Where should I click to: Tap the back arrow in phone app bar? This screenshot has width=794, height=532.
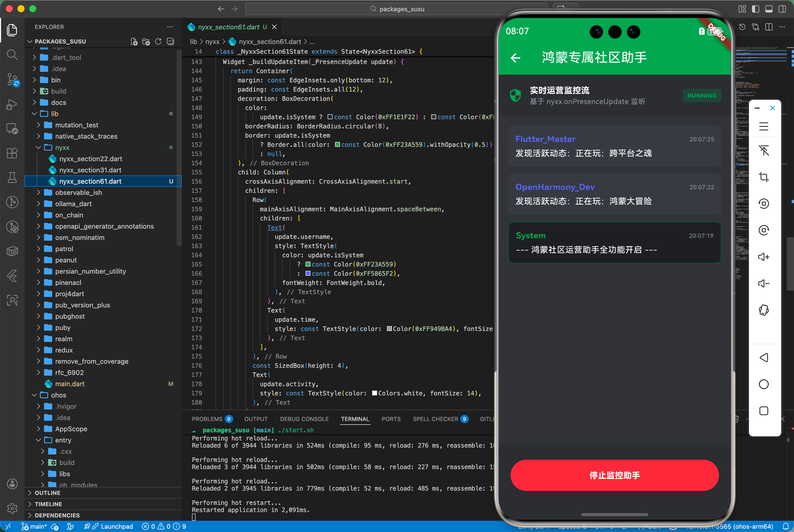point(515,58)
